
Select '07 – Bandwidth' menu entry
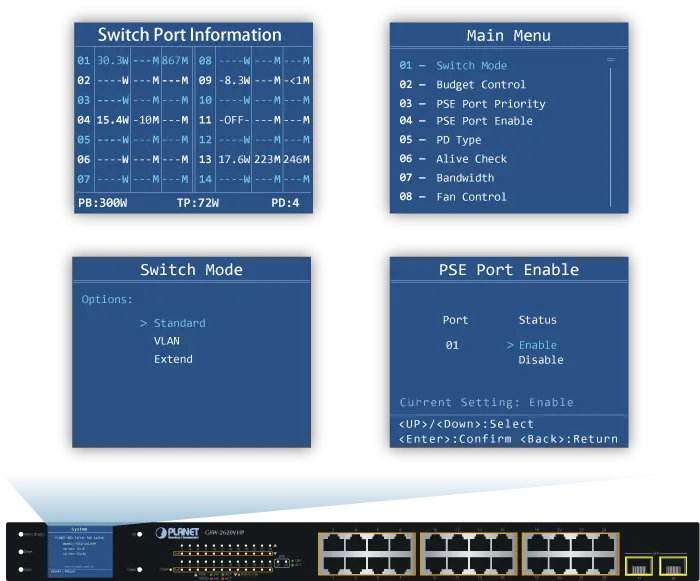[447, 178]
